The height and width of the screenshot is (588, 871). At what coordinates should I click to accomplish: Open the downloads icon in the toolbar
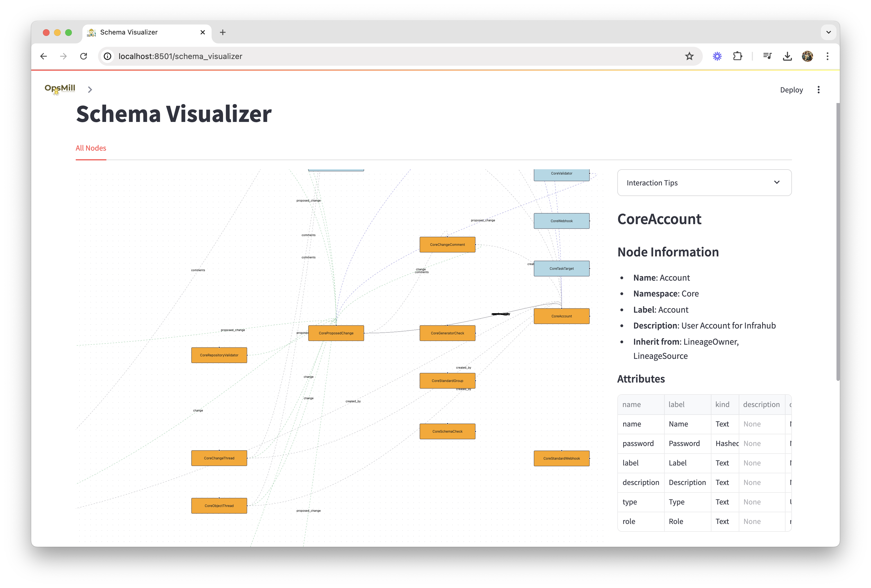point(787,56)
